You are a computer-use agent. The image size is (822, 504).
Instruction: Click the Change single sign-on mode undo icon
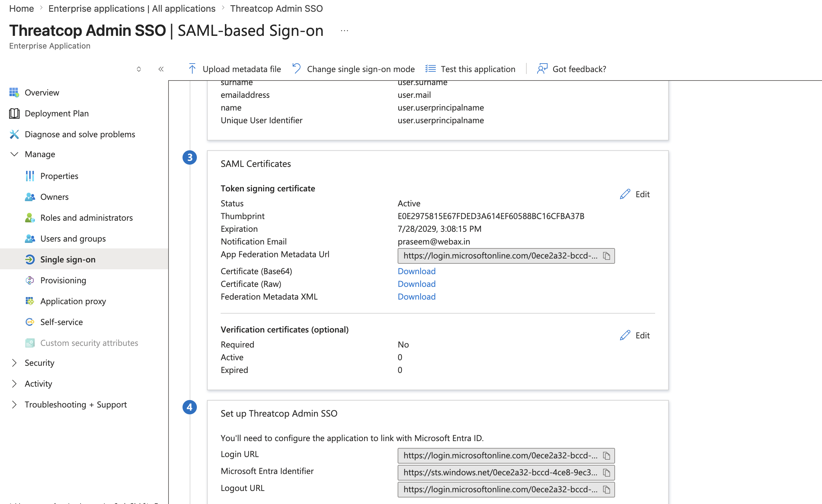297,69
